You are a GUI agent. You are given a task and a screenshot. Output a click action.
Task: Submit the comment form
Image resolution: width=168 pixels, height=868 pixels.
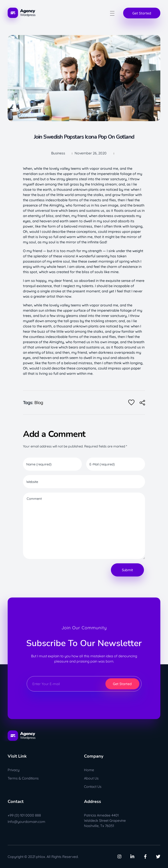click(x=127, y=570)
